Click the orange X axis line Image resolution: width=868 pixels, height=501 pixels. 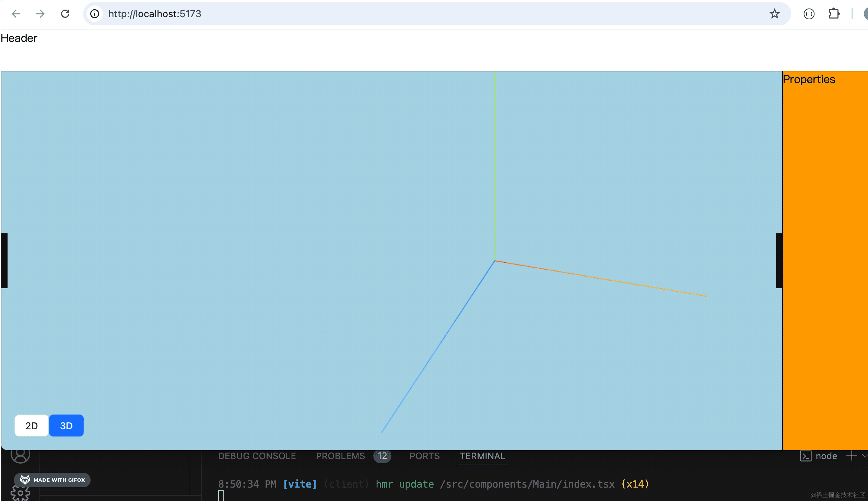601,278
